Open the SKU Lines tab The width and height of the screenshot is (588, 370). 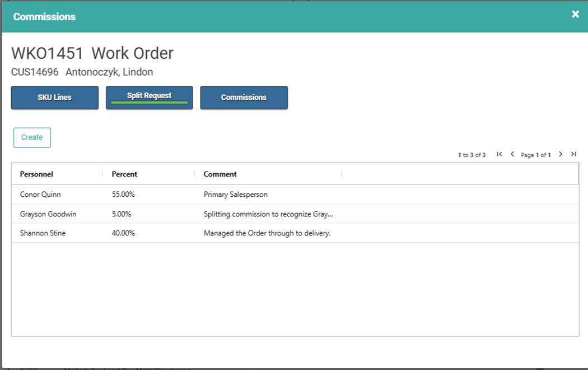[55, 98]
